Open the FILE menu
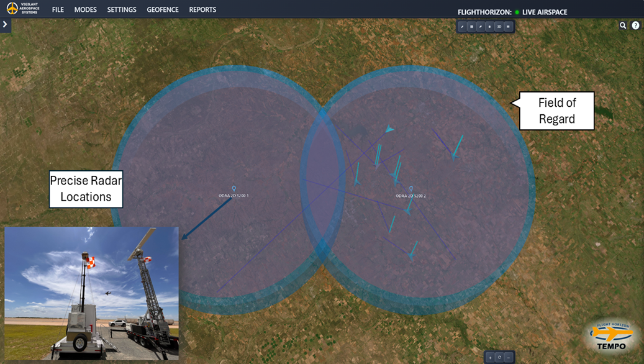 [x=58, y=10]
